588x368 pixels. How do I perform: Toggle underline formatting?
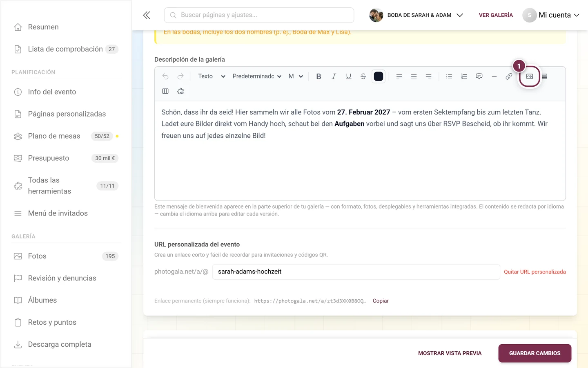[348, 76]
